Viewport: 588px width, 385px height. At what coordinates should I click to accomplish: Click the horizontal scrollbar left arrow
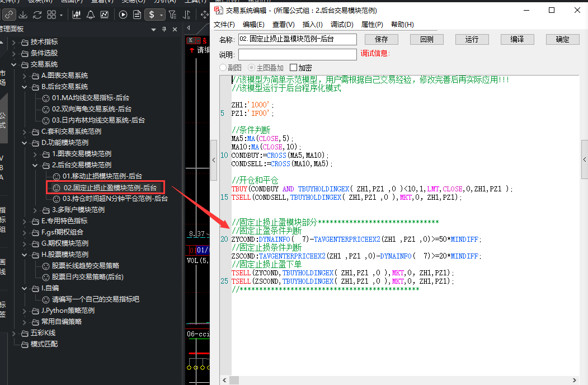coord(224,380)
